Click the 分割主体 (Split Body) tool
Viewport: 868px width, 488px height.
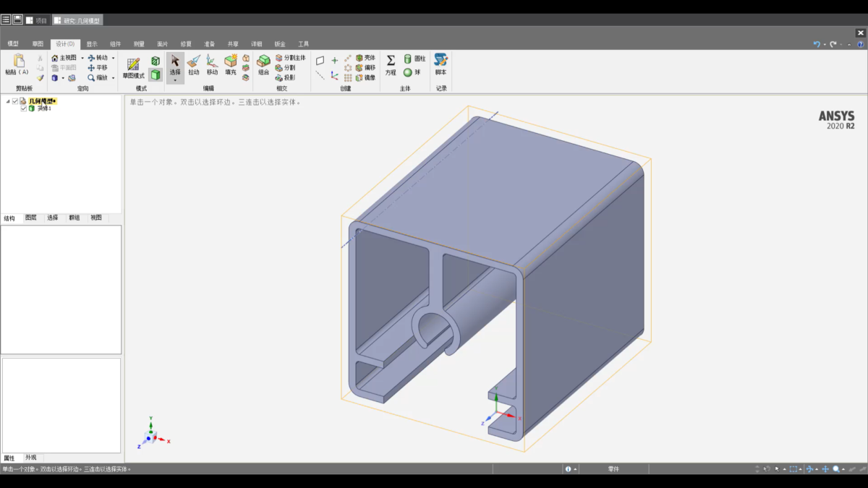(290, 58)
